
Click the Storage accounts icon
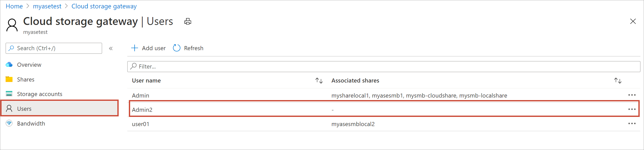pos(9,94)
